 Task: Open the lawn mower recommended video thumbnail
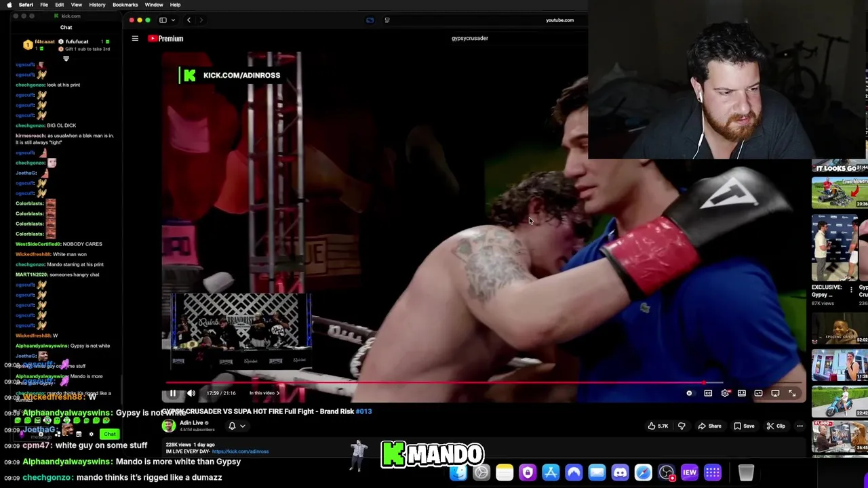tap(840, 191)
